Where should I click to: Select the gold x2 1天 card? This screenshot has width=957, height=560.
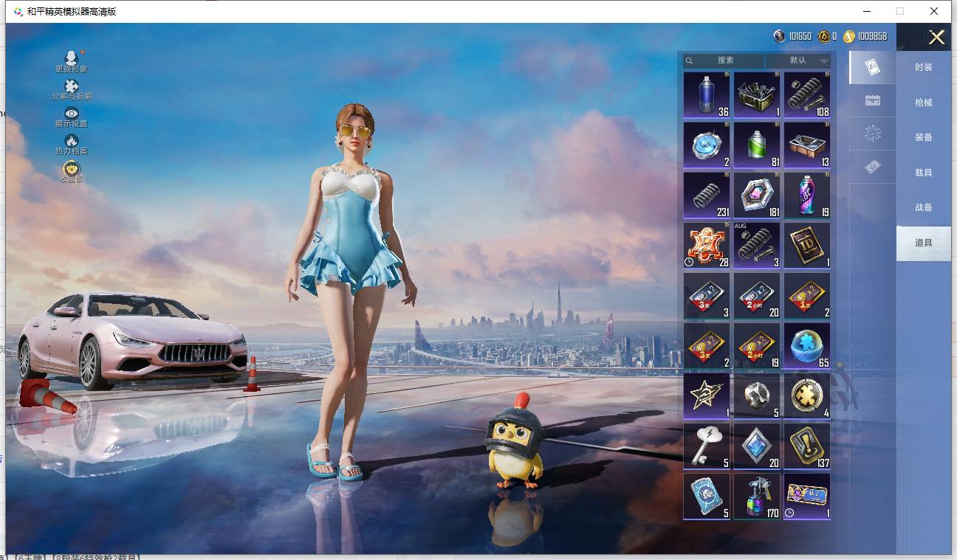807,296
